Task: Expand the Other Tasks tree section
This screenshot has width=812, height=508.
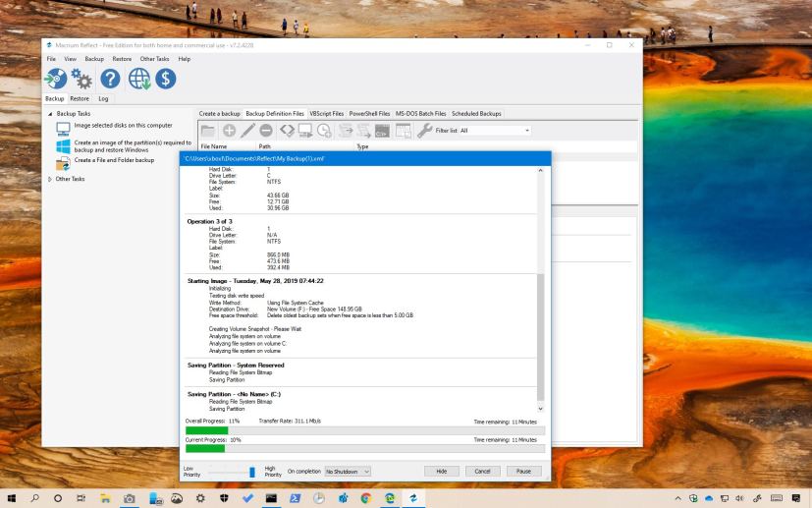Action: point(51,180)
